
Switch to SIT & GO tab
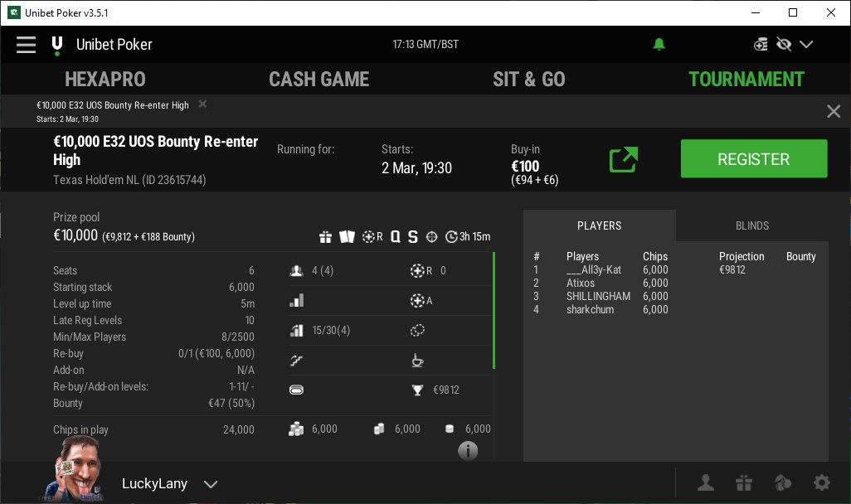click(528, 80)
